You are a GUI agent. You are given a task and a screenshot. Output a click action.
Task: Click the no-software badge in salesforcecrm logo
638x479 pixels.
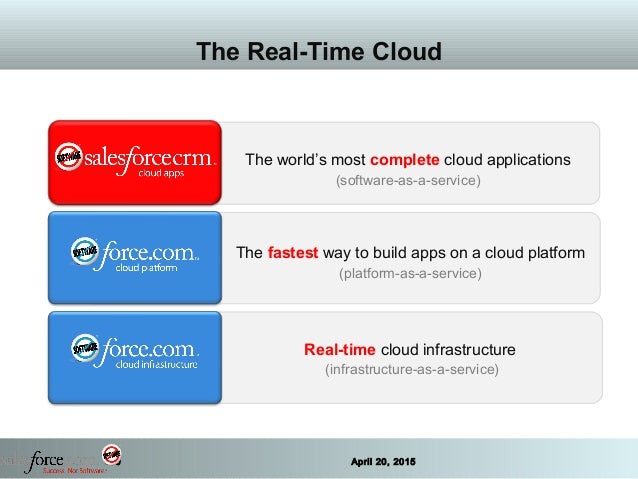[68, 156]
